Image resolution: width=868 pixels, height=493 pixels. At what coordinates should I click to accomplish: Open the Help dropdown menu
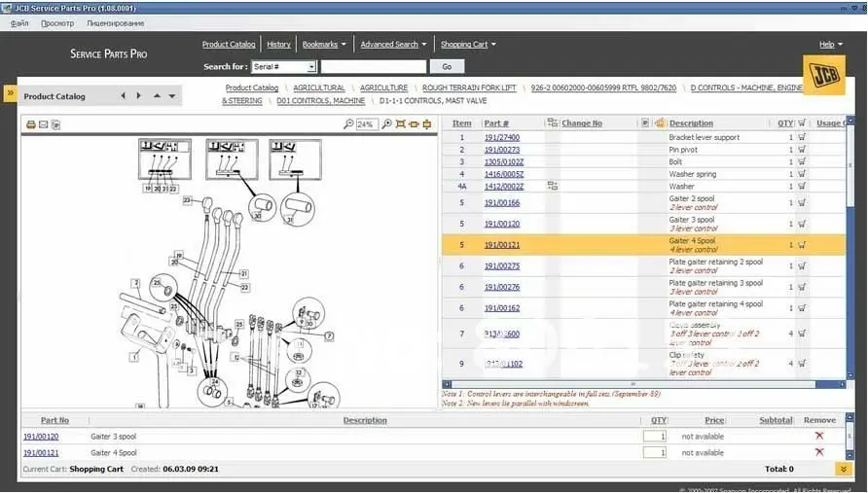830,45
